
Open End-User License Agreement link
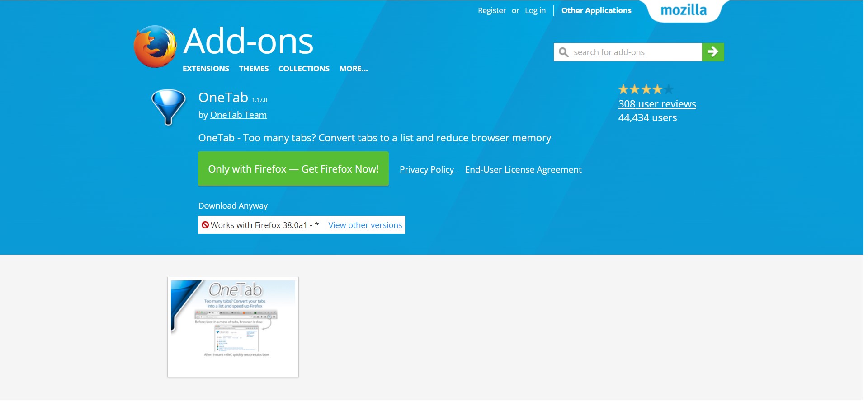click(x=523, y=169)
